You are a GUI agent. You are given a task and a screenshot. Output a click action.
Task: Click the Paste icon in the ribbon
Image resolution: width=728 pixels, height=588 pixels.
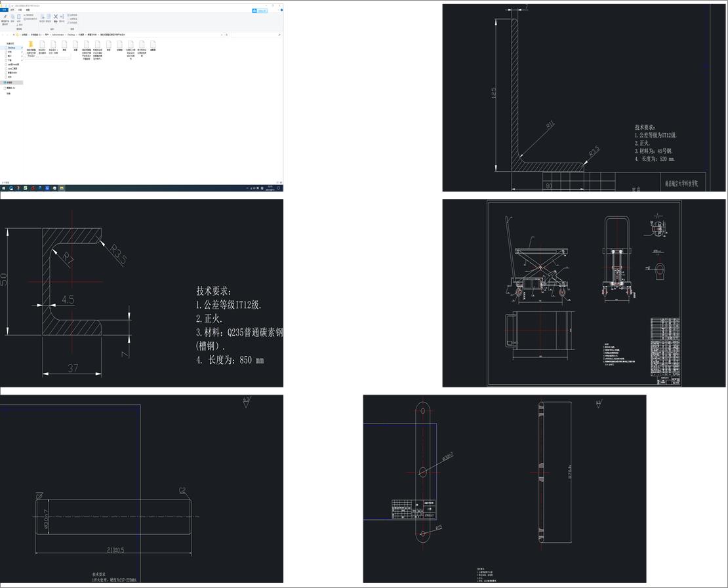(19, 17)
